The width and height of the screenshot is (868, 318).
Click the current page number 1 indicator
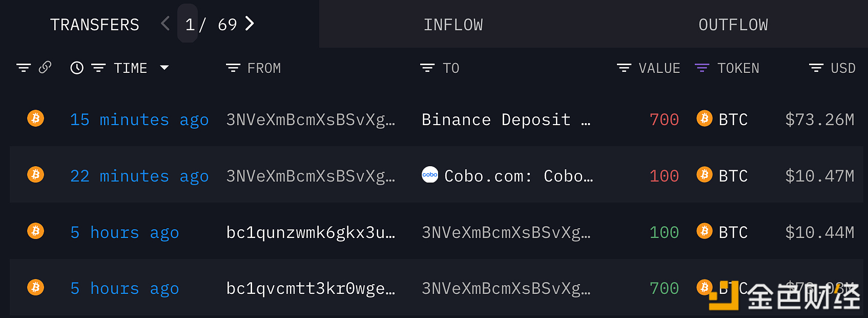(188, 24)
